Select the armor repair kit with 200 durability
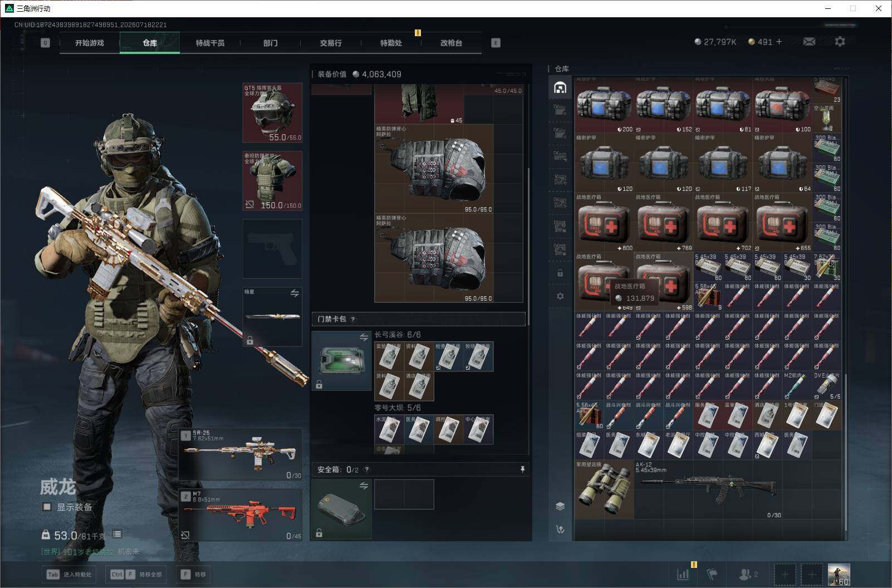 click(x=604, y=104)
